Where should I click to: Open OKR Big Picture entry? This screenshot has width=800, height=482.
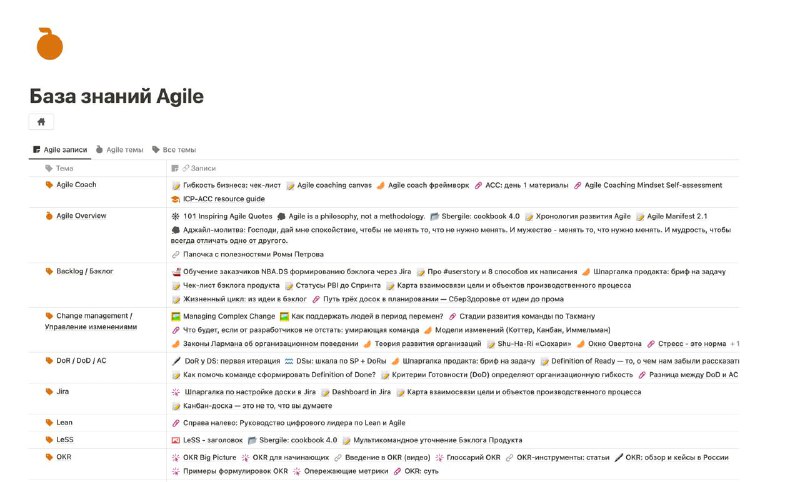coord(210,458)
